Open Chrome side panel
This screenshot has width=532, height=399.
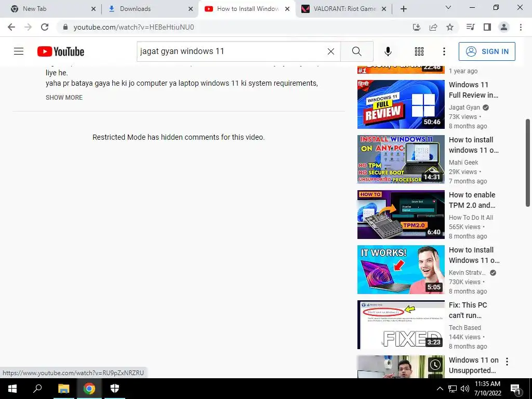point(487,27)
